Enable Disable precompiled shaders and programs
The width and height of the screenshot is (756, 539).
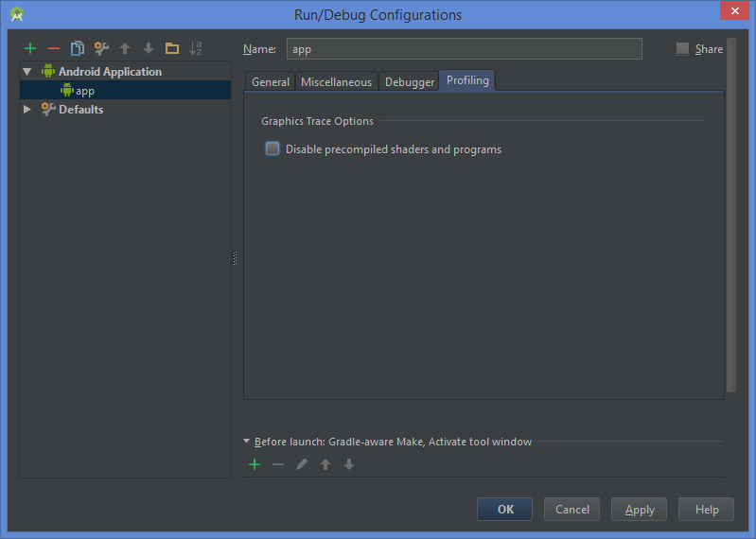click(x=273, y=148)
